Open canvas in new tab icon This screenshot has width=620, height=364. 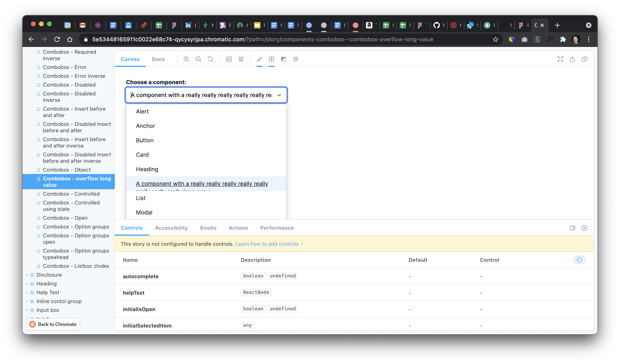pyautogui.click(x=572, y=59)
